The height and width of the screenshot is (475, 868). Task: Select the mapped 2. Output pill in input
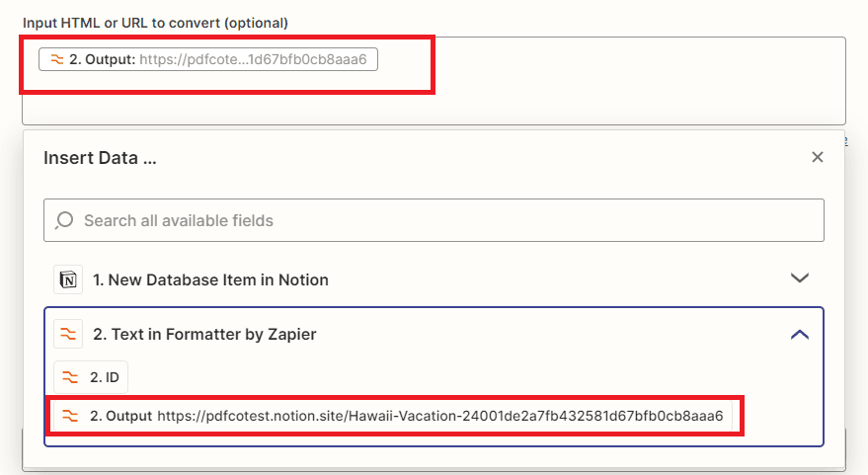(102, 60)
